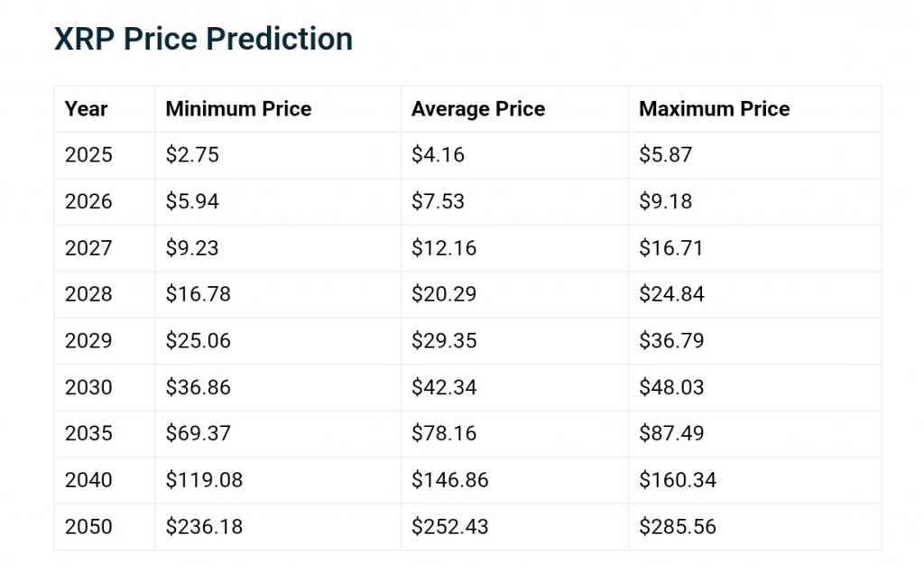Select the Year column header

(86, 109)
